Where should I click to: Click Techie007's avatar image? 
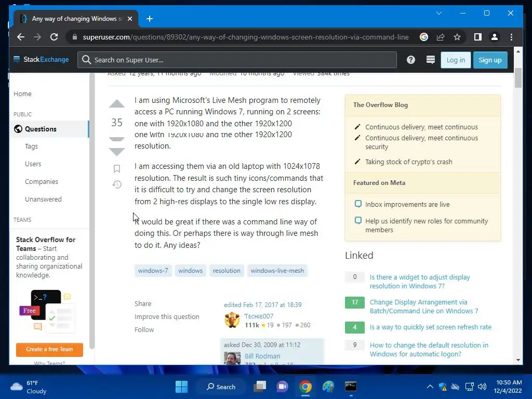point(232,320)
